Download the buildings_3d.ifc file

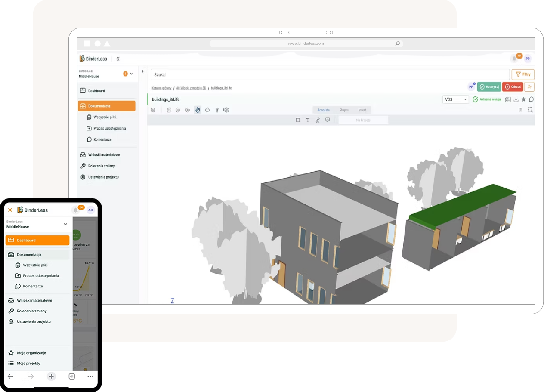516,99
